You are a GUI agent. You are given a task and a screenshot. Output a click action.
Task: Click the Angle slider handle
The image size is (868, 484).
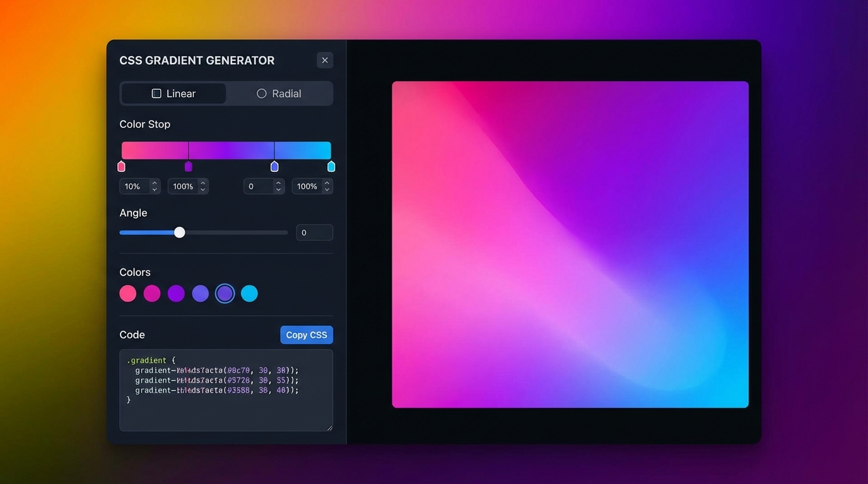179,232
